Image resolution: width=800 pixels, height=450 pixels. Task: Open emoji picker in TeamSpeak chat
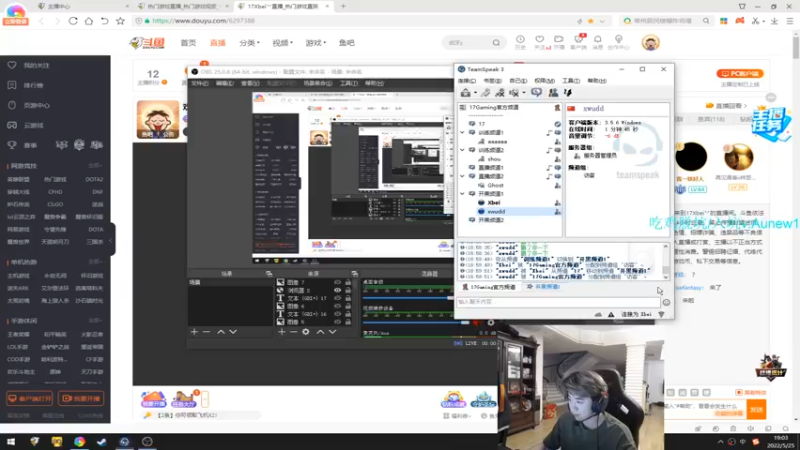[x=666, y=302]
